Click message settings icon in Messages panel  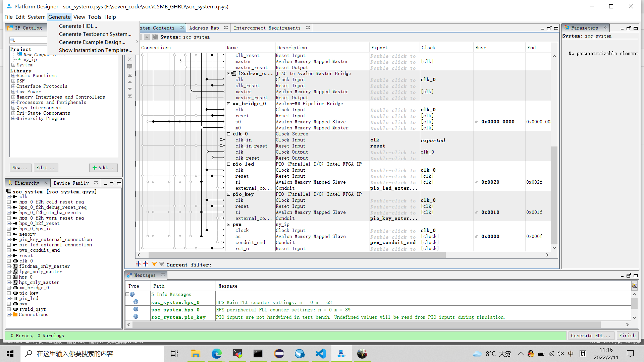tap(634, 286)
